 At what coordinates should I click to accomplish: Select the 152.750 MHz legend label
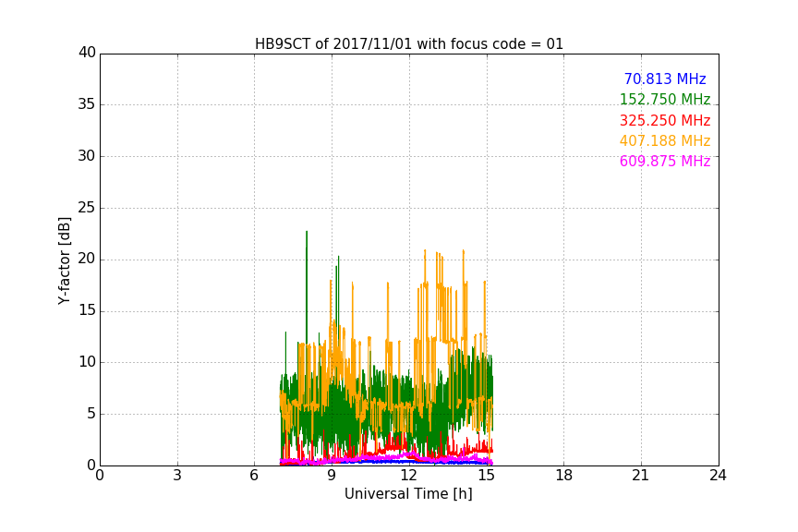click(x=665, y=99)
